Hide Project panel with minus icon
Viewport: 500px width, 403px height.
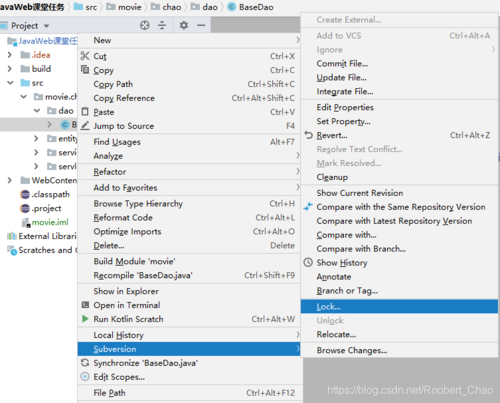[201, 25]
